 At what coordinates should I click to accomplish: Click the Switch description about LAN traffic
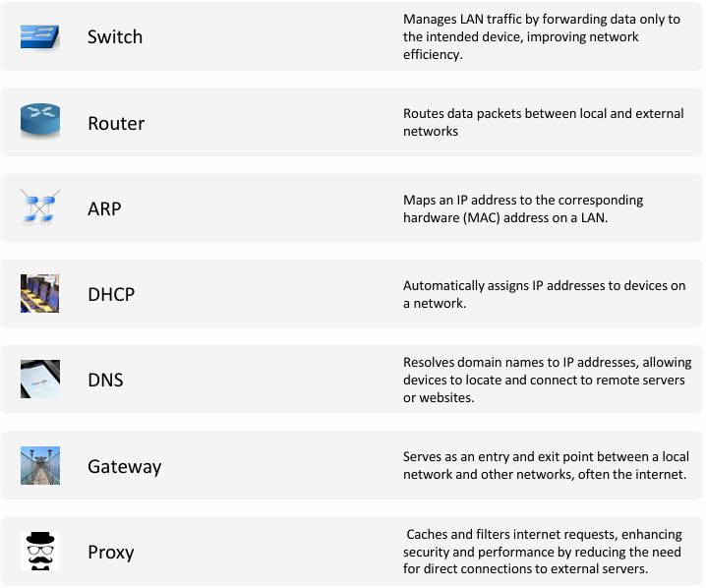[542, 36]
